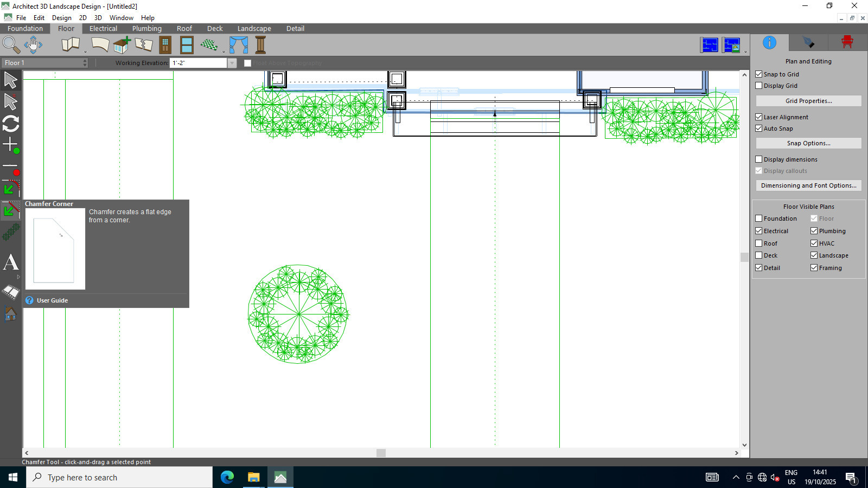Image resolution: width=868 pixels, height=488 pixels.
Task: Choose the Door tool in toolbar
Action: [165, 45]
